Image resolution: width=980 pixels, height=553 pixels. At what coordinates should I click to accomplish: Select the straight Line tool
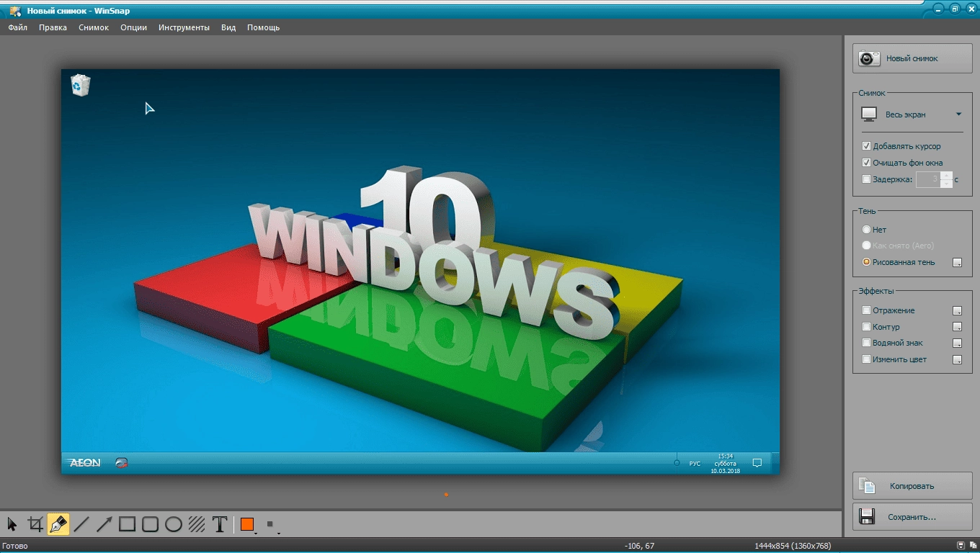coord(81,524)
